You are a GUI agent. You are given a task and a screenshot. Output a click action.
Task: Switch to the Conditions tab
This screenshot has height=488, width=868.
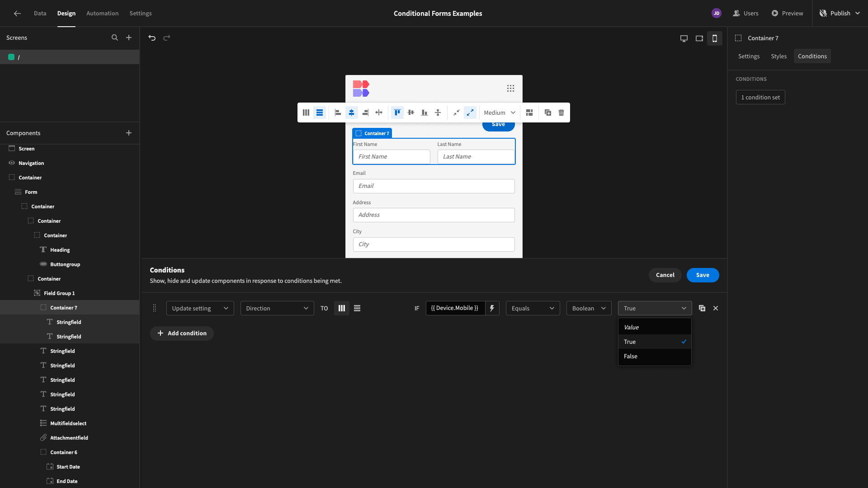point(812,56)
